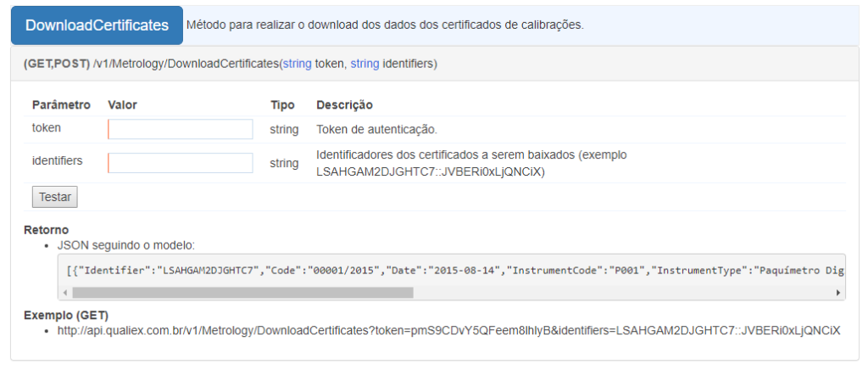
Task: Click the horizontal scrollbar thumb under JSON
Action: pyautogui.click(x=242, y=293)
